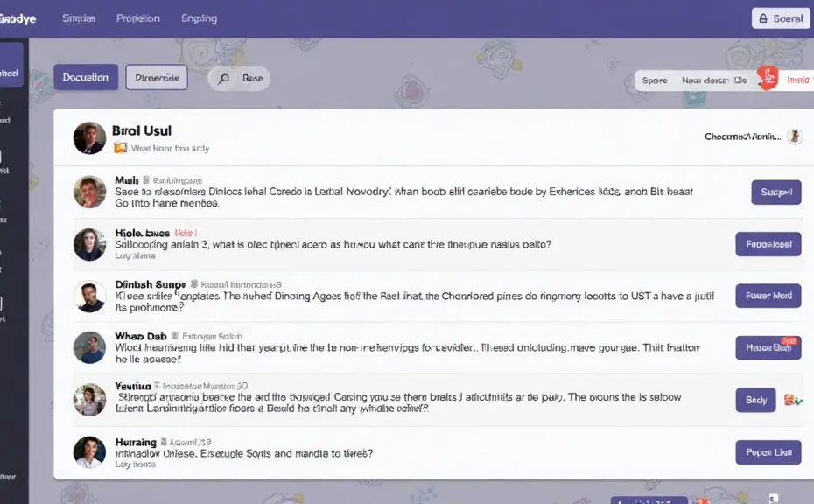Click the orange image icon under Brol Usul
814x504 pixels.
coord(121,148)
